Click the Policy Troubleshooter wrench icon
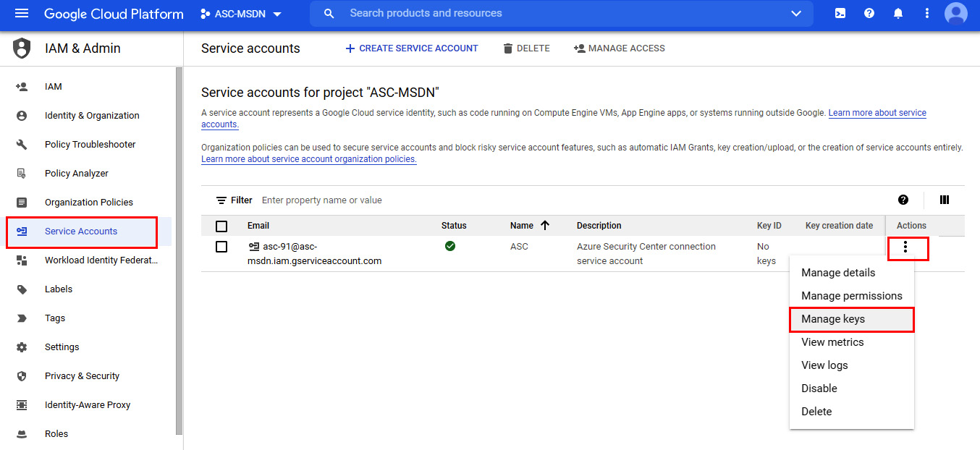Viewport: 980px width, 450px height. tap(22, 145)
